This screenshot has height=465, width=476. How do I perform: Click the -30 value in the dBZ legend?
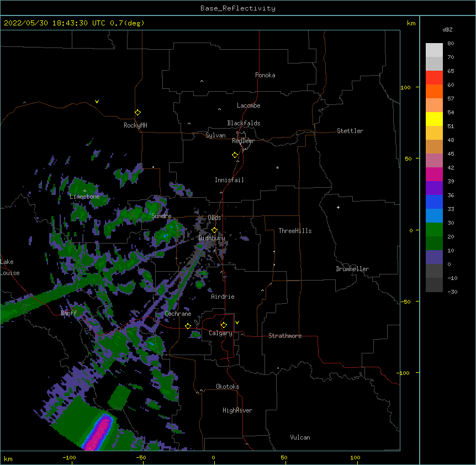452,292
